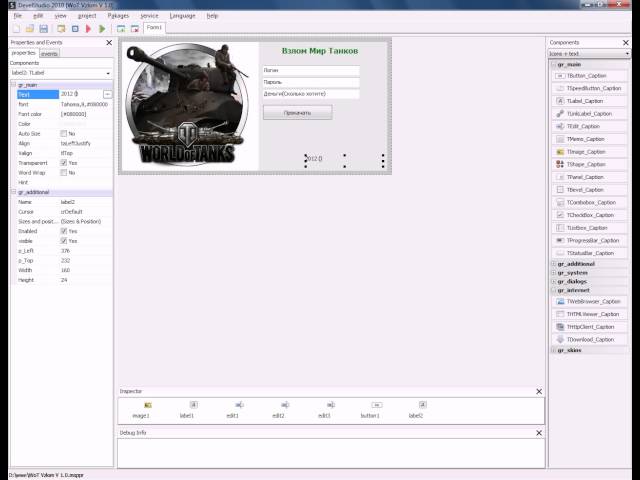Select TListBox_Caption component

click(x=589, y=227)
